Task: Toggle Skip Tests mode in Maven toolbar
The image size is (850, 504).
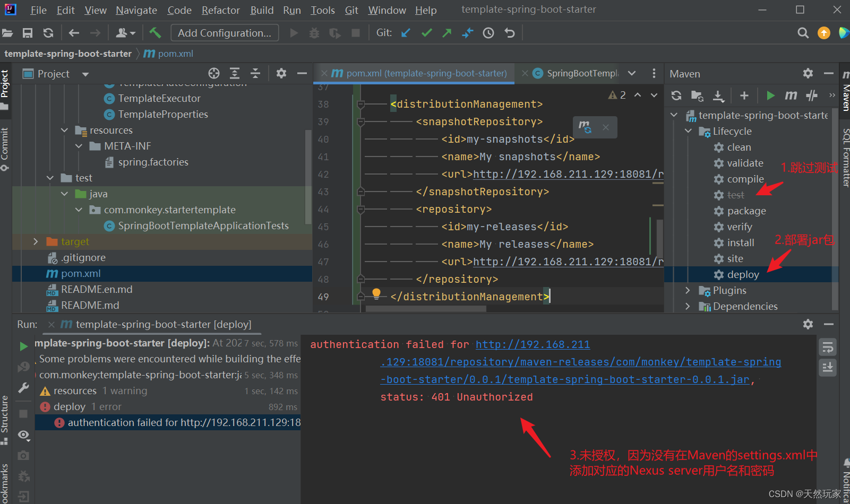Action: tap(812, 95)
